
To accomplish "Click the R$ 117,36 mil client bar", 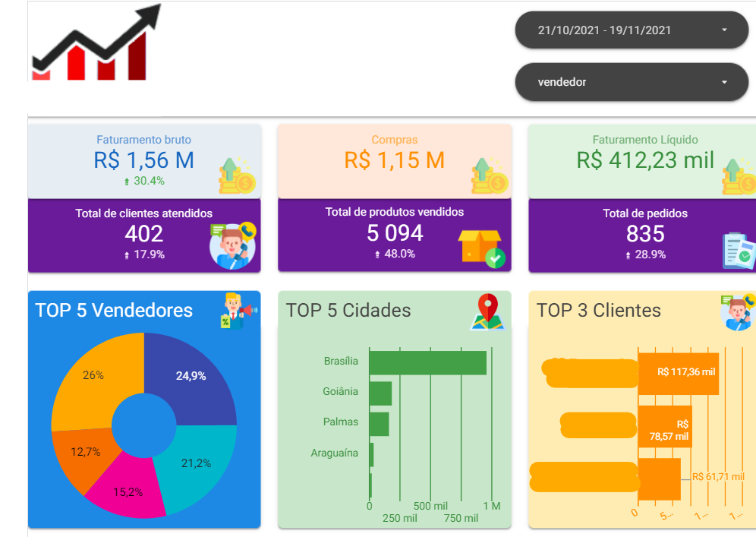I will coord(679,374).
